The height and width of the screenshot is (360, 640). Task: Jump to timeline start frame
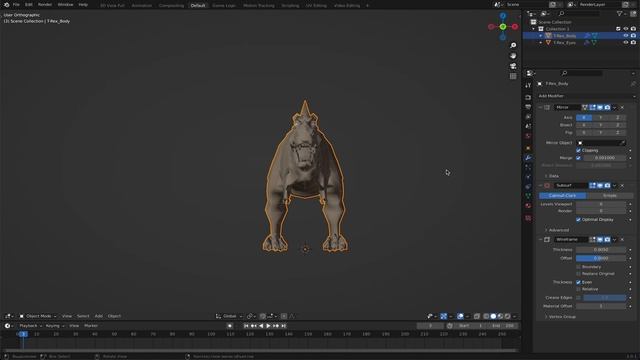click(x=246, y=326)
